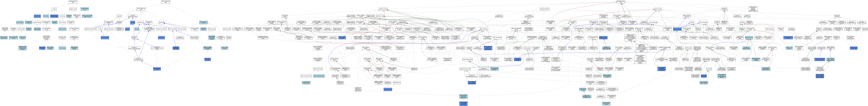Image resolution: width=868 pixels, height=106 pixels.
Task: Click the 'immune system process' node
Action: pos(617,16)
